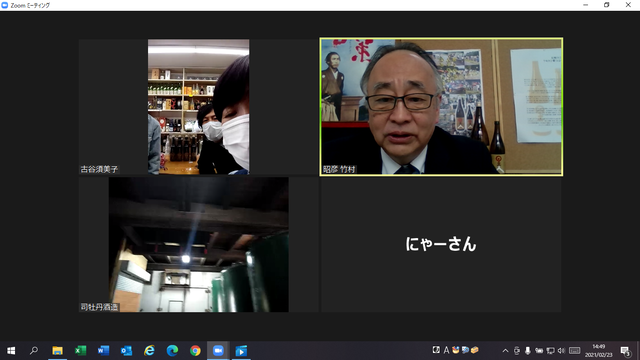Open the volume speaker control
Screen dimensions: 640x360
pos(561,351)
